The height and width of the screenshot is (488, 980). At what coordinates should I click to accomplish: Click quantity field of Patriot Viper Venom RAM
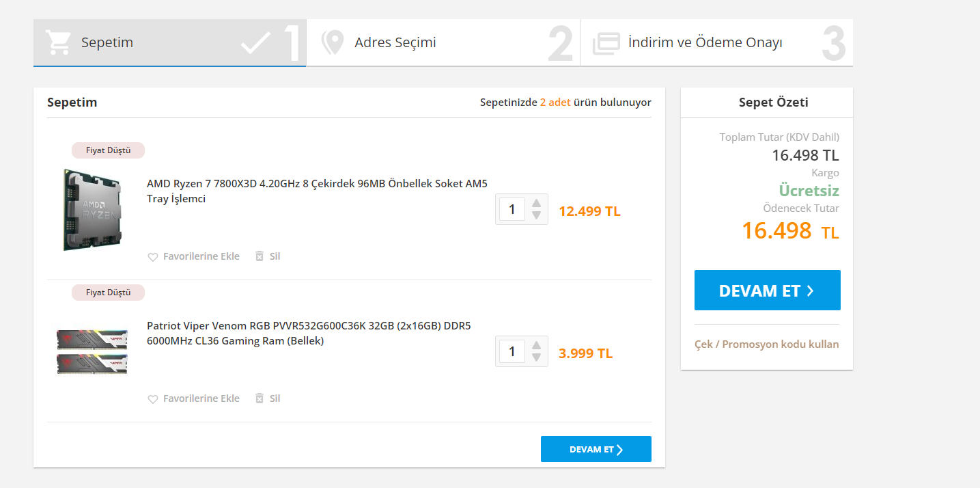[x=512, y=351]
